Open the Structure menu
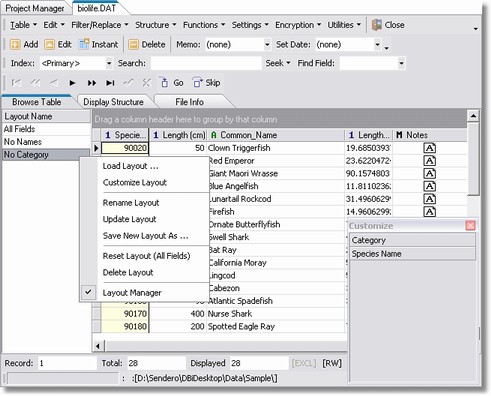This screenshot has width=491, height=396. tap(155, 25)
